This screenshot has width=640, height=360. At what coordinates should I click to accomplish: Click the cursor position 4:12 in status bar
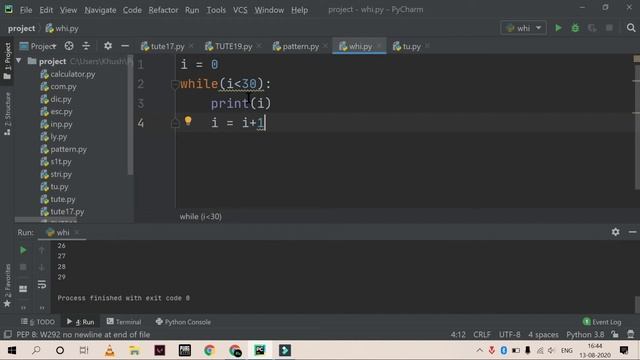click(458, 334)
